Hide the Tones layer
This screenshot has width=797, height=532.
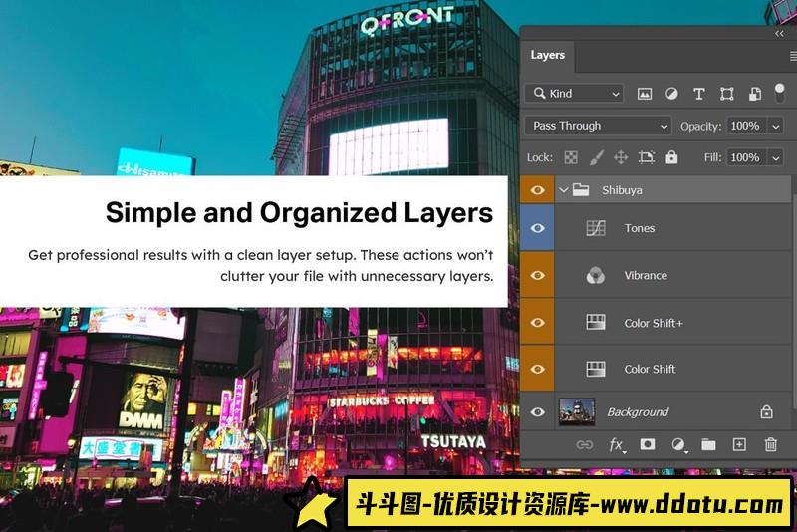(538, 228)
